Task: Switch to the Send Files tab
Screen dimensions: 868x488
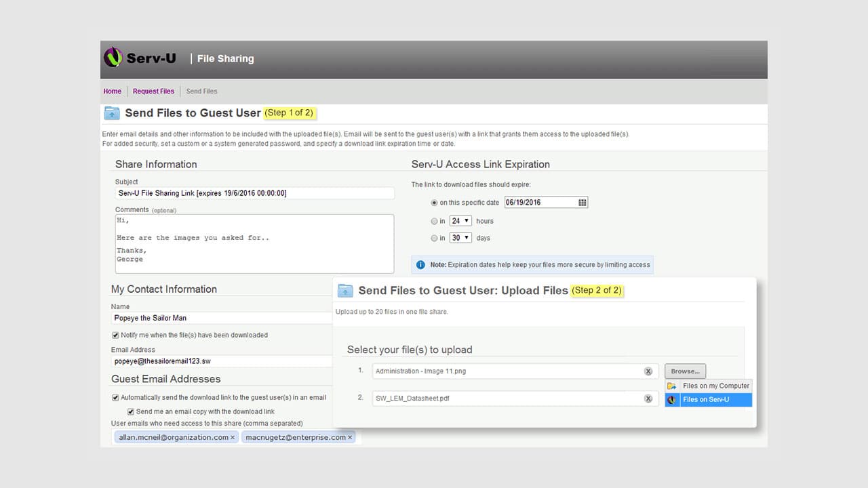Action: pyautogui.click(x=202, y=91)
